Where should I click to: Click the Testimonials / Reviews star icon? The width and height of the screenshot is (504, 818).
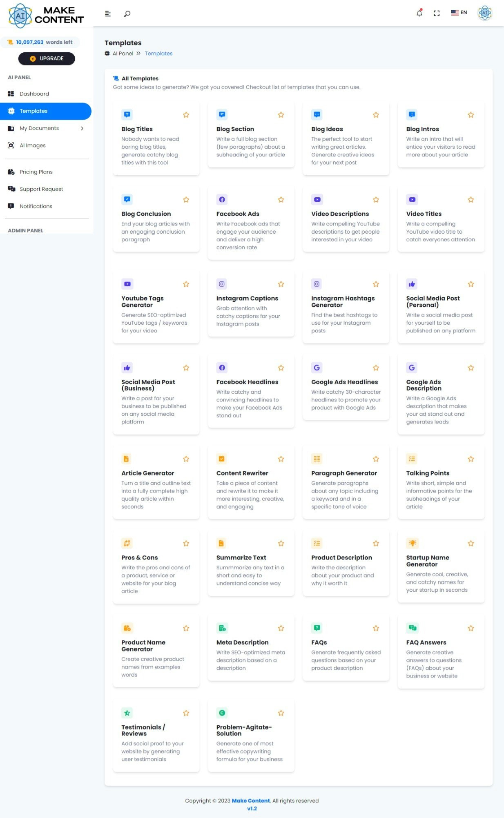point(127,713)
